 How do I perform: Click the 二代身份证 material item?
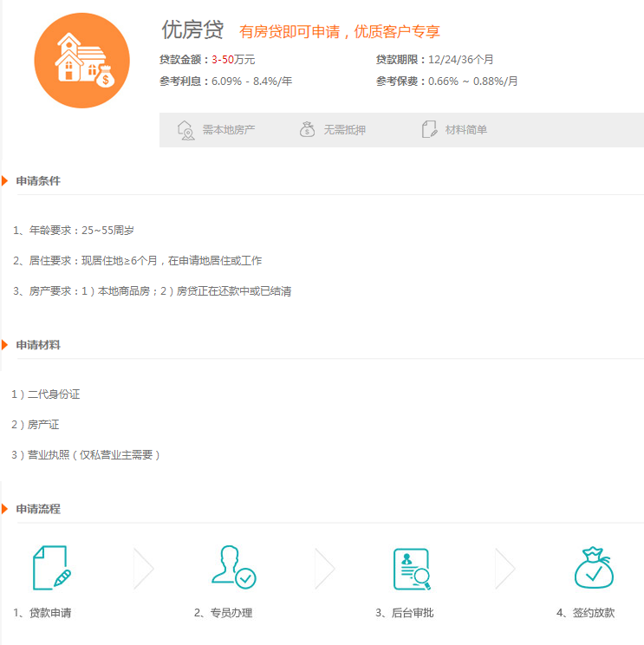coord(46,394)
